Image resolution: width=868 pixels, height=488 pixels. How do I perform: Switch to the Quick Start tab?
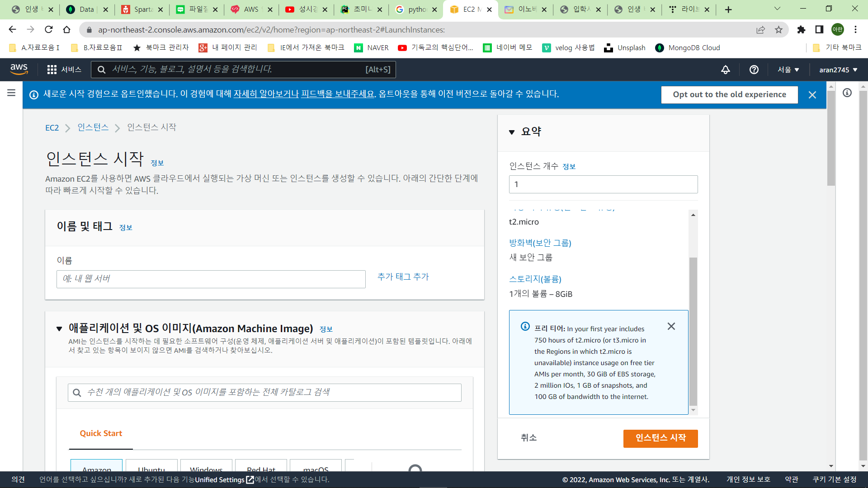coord(101,433)
